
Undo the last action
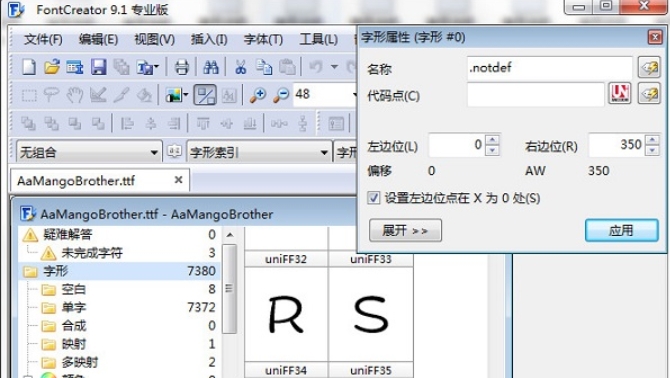click(x=316, y=67)
